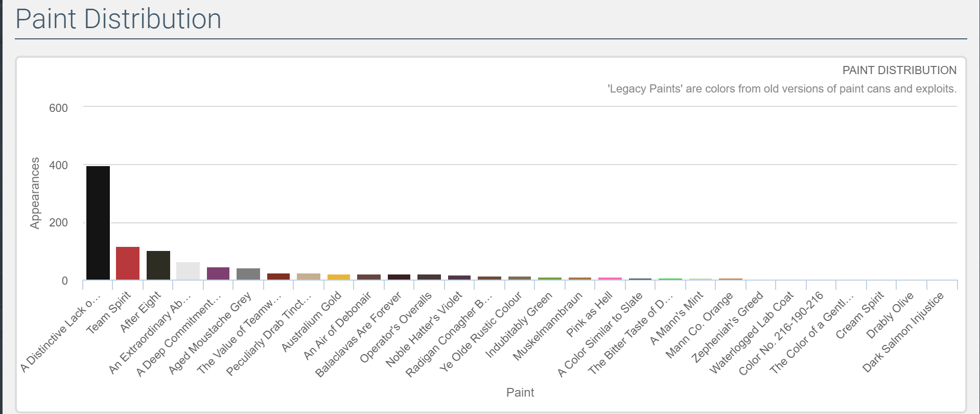980x414 pixels.
Task: Select the dark After Eight bar
Action: (x=158, y=265)
